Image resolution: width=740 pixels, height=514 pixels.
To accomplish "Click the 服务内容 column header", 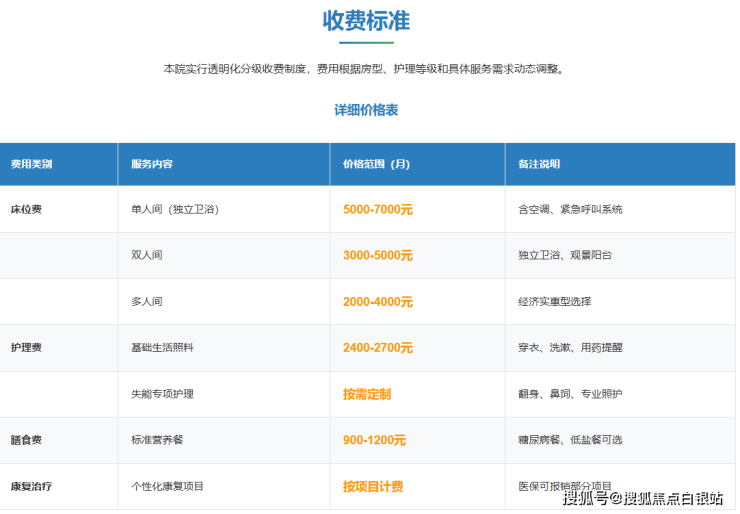I will (152, 164).
